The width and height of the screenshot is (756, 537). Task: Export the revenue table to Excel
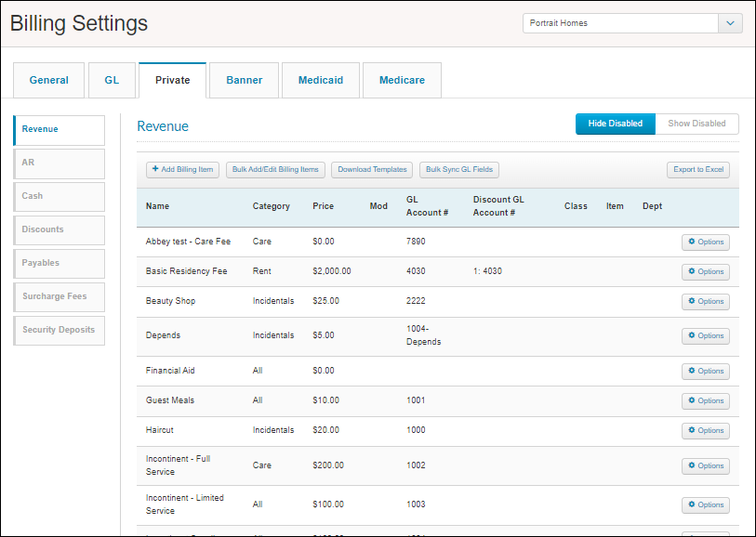(698, 169)
